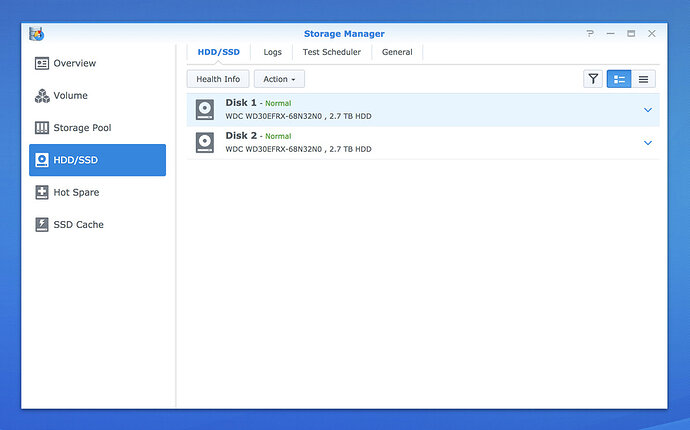
Task: Click the Health Info button
Action: [x=218, y=79]
